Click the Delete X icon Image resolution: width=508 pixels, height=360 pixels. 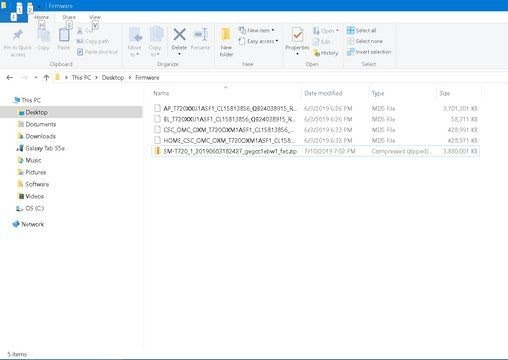click(x=179, y=35)
